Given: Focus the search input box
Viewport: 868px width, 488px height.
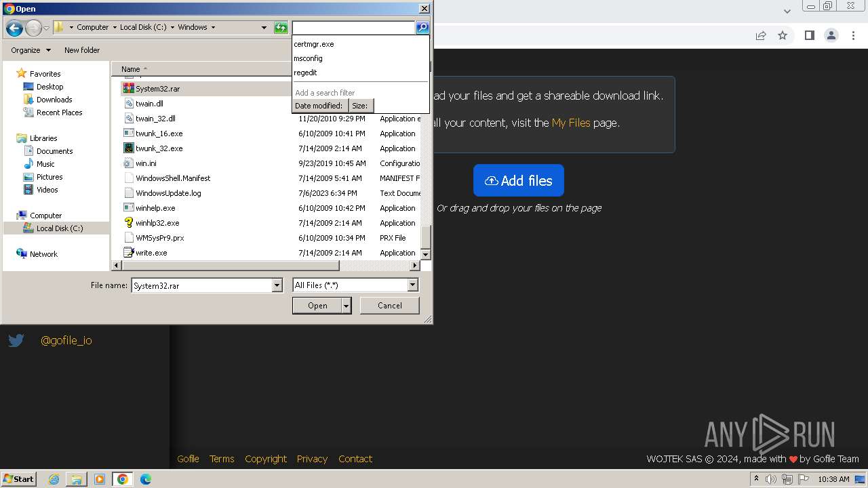Looking at the screenshot, I should (353, 28).
